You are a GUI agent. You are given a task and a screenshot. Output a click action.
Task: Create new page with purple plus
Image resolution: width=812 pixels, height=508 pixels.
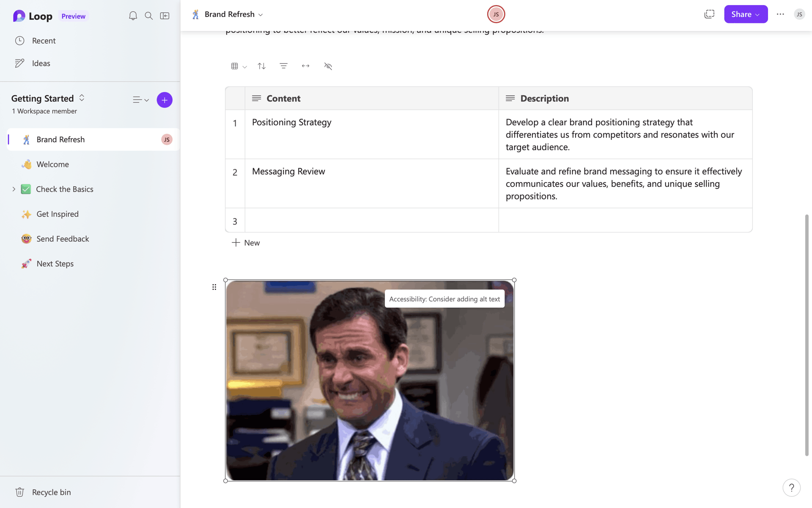click(x=165, y=100)
